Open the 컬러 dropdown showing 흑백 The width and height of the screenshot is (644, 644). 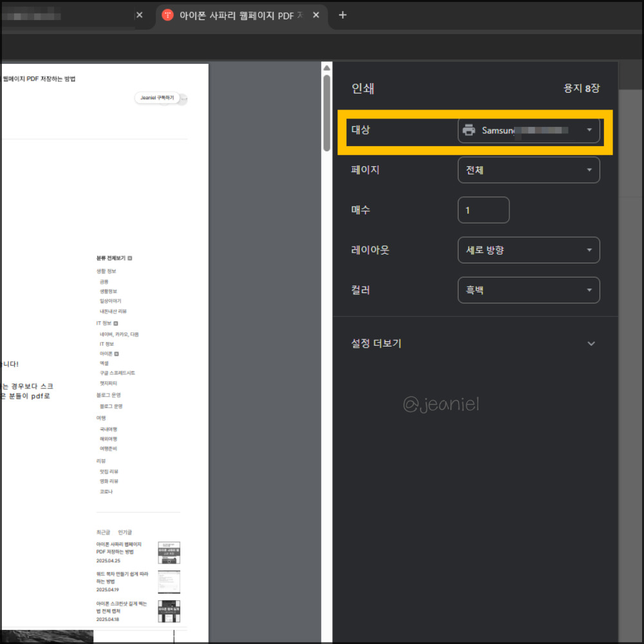click(529, 290)
